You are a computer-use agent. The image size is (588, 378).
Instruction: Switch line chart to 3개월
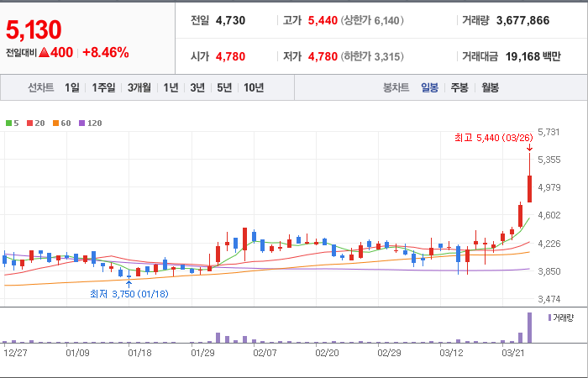139,87
